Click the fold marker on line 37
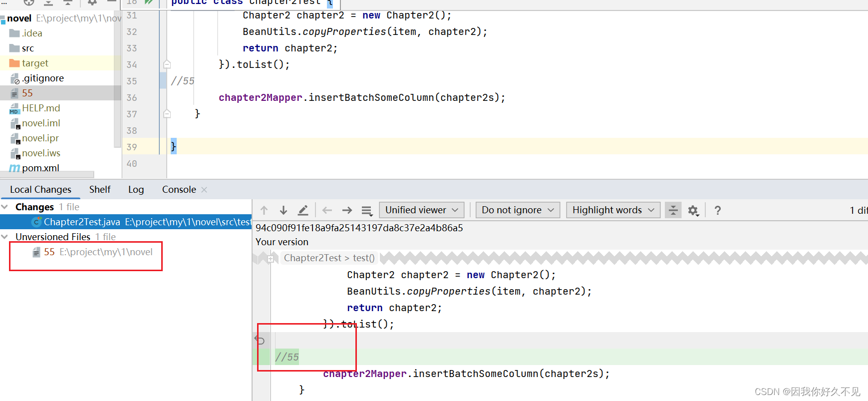 167,114
